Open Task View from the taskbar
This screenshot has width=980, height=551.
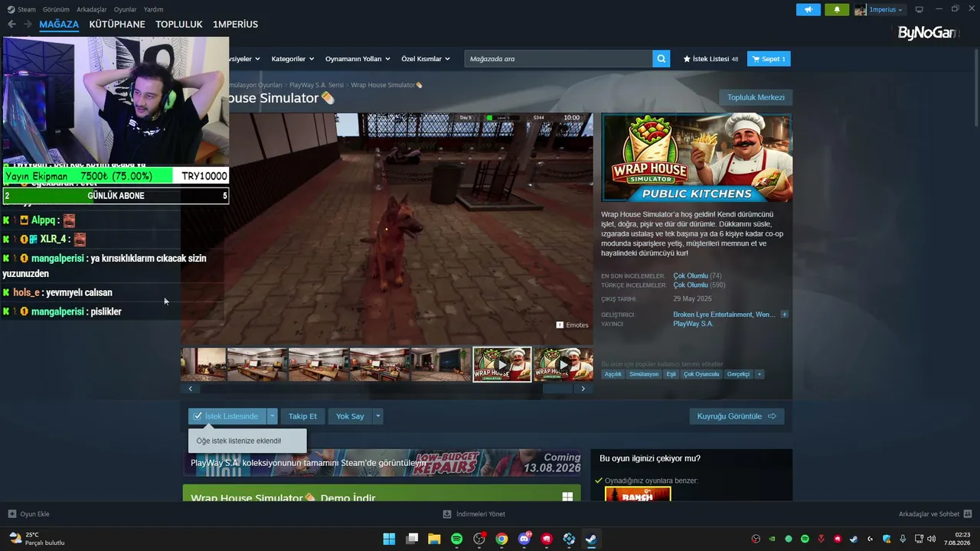(412, 539)
